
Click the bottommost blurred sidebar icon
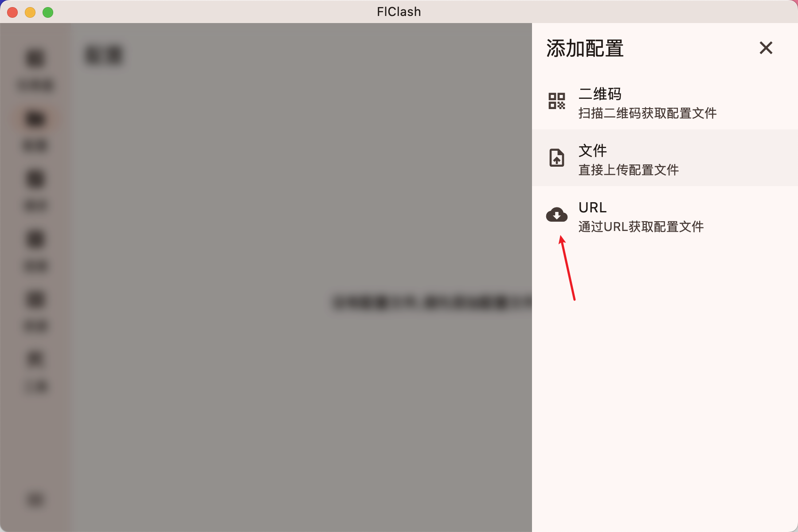point(35,500)
